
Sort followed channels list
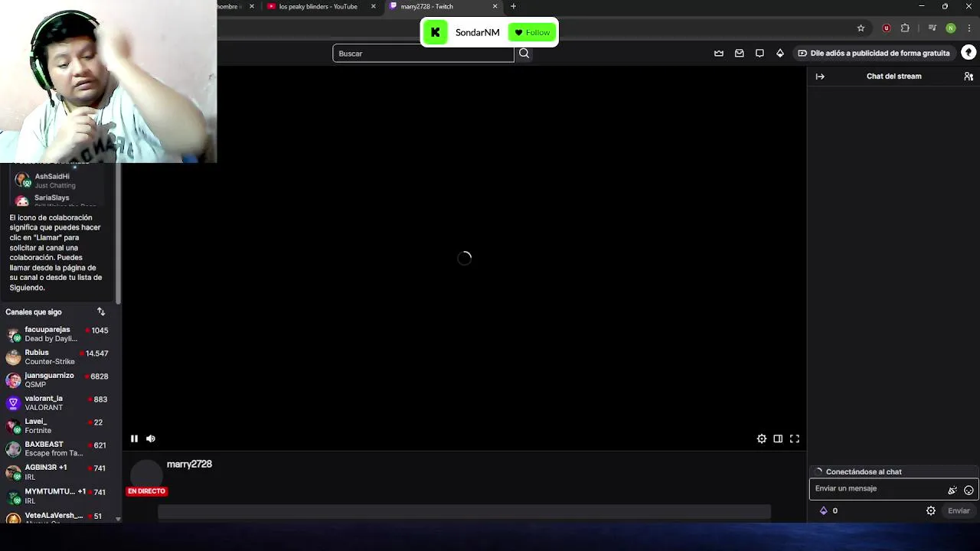click(x=101, y=311)
